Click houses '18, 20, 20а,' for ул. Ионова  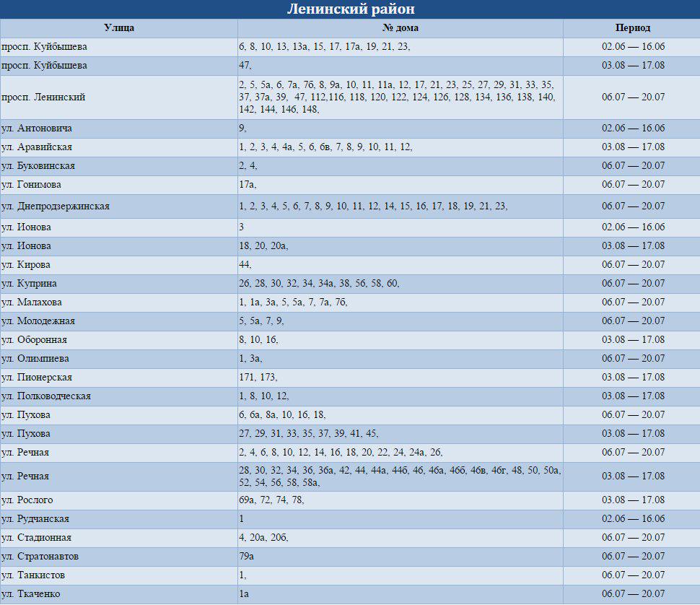pos(263,245)
